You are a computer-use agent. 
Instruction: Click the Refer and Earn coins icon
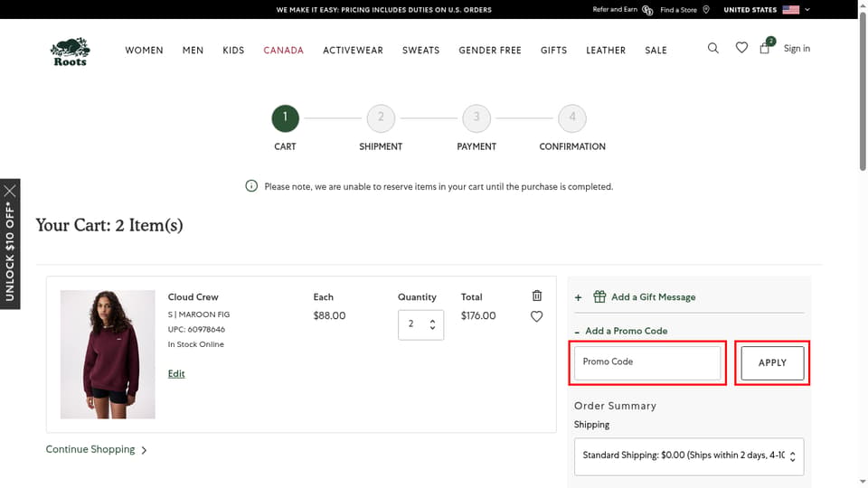(x=647, y=10)
